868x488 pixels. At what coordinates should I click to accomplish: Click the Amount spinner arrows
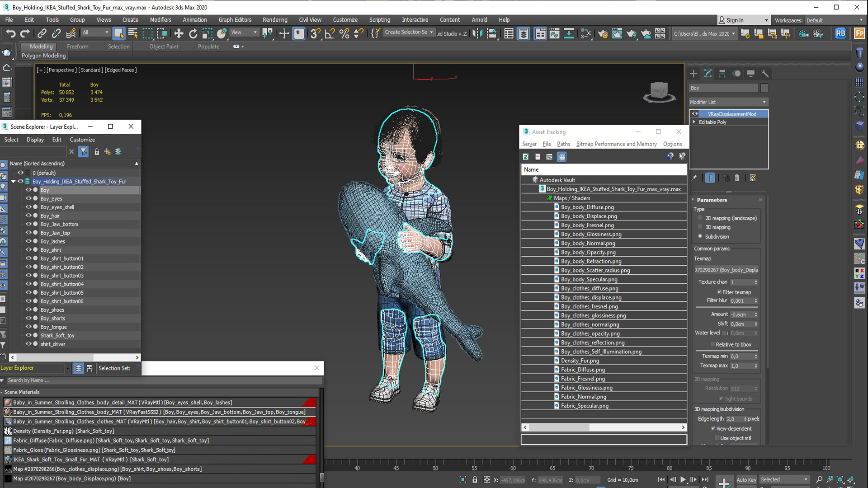(x=756, y=314)
